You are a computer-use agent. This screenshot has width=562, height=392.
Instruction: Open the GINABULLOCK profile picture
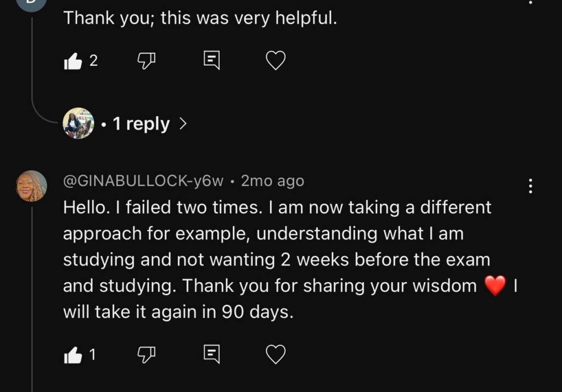coord(31,186)
